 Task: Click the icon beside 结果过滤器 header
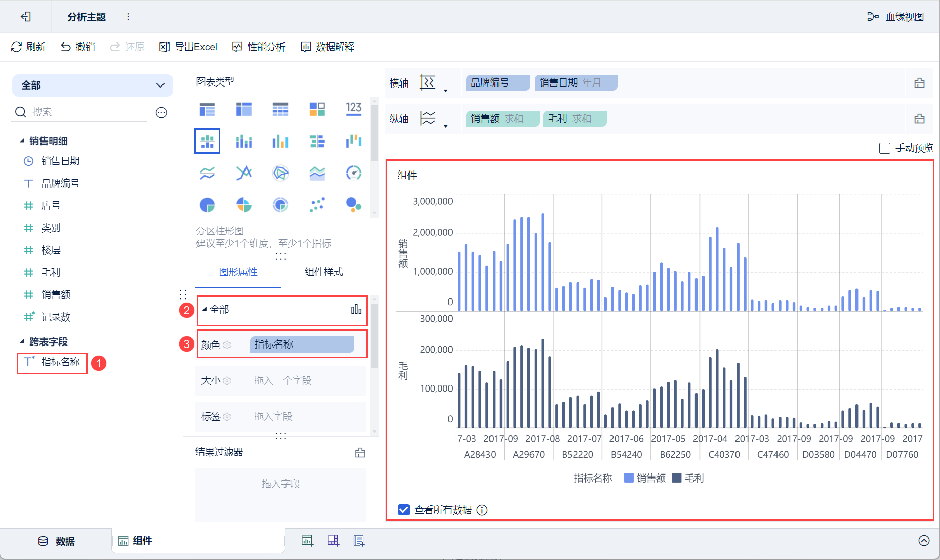360,452
